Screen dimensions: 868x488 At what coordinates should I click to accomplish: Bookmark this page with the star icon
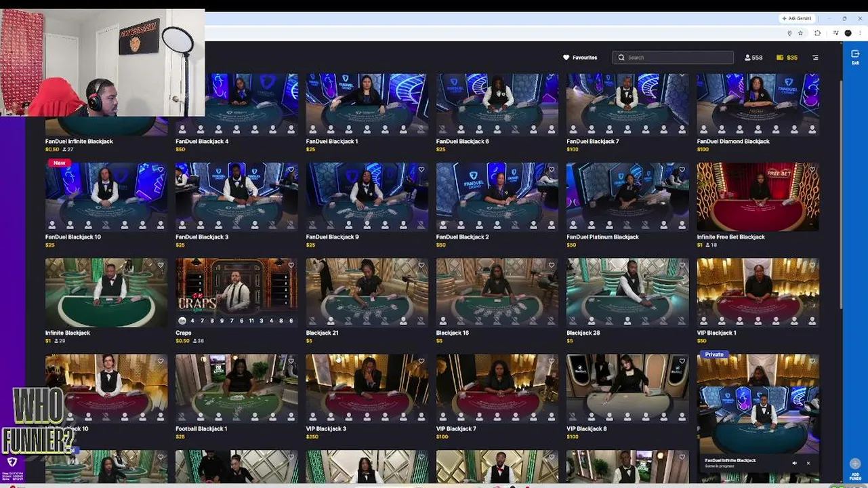click(x=800, y=33)
